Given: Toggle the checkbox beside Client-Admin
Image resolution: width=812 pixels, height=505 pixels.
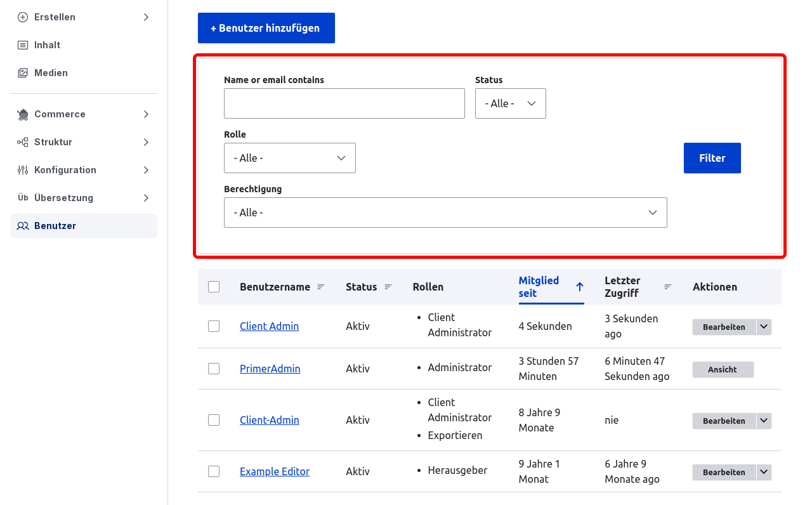Looking at the screenshot, I should (214, 420).
